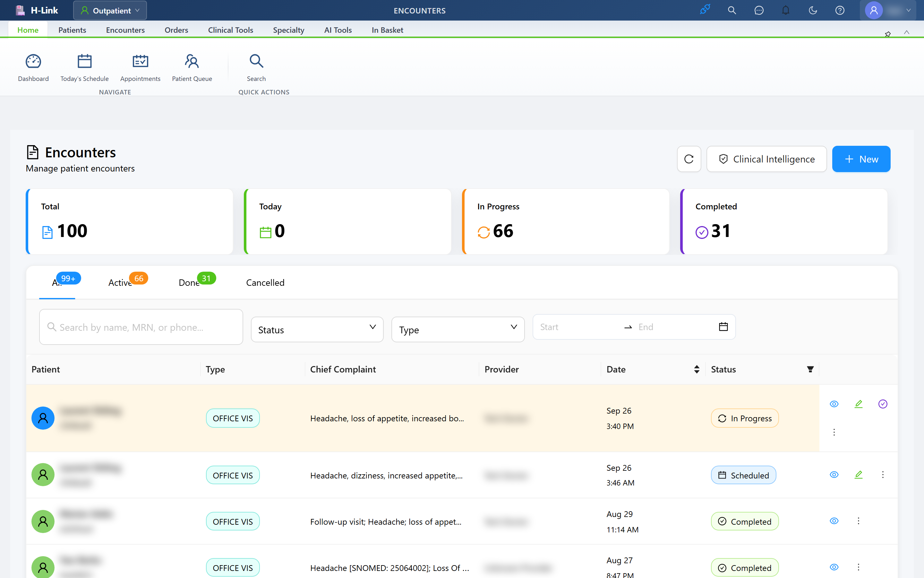The height and width of the screenshot is (578, 924).
Task: Open the user profile menu
Action: click(x=888, y=10)
